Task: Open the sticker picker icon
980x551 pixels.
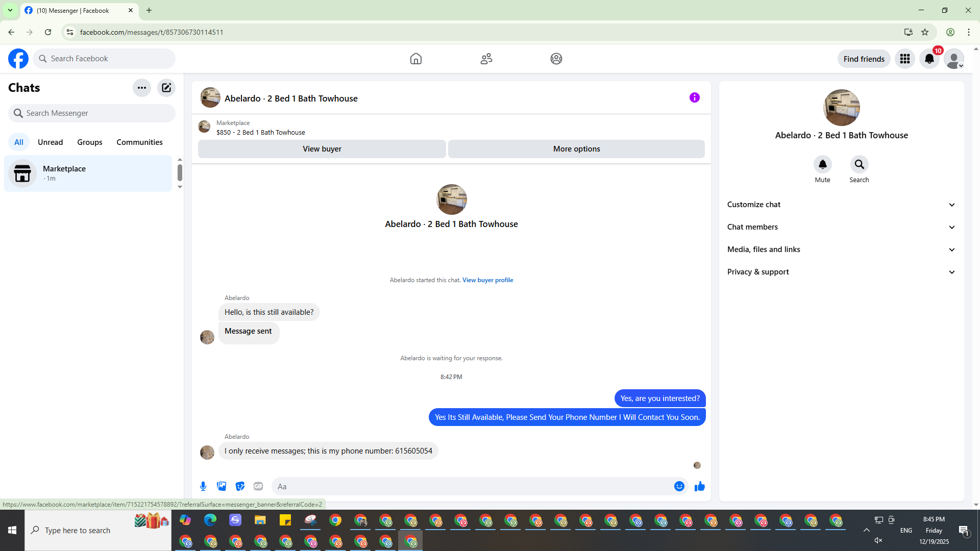Action: point(240,486)
